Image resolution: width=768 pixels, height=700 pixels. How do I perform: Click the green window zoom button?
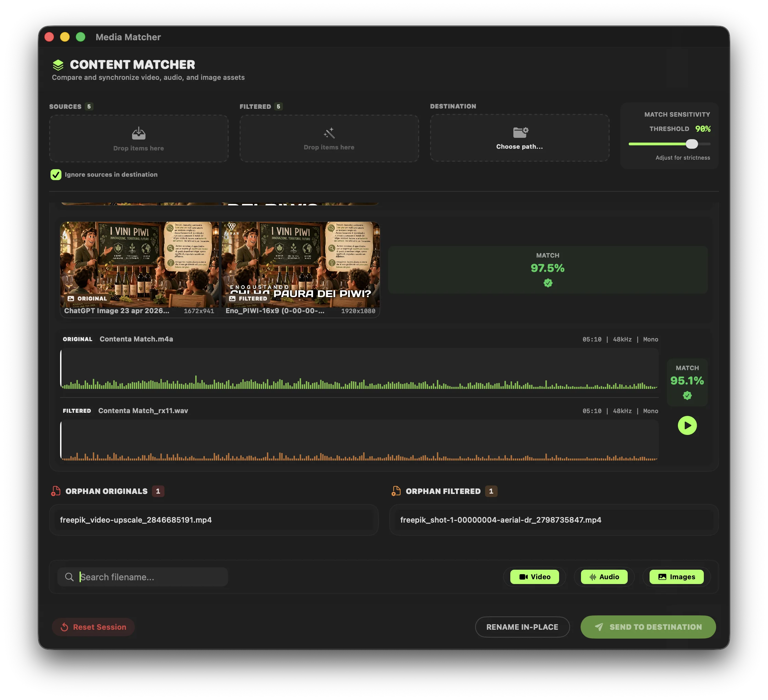80,37
